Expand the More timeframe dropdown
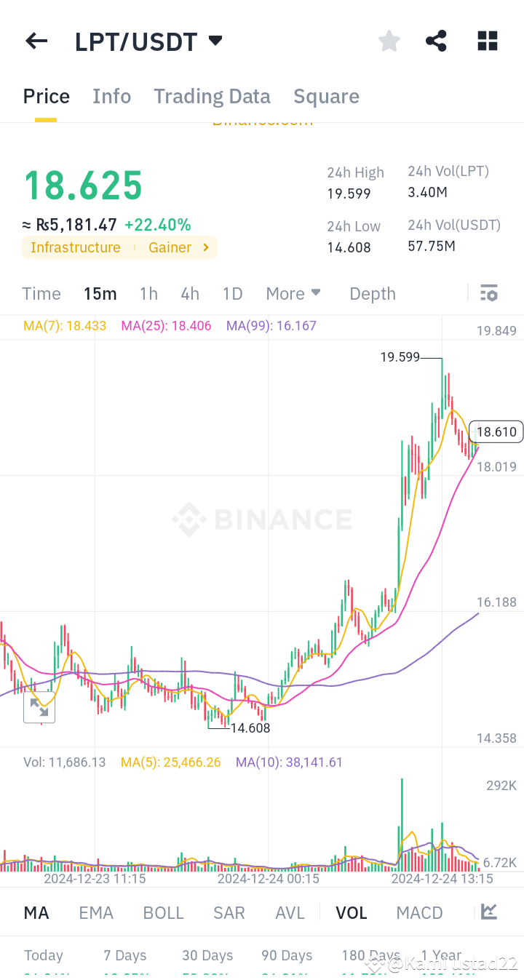This screenshot has width=524, height=980. [293, 293]
